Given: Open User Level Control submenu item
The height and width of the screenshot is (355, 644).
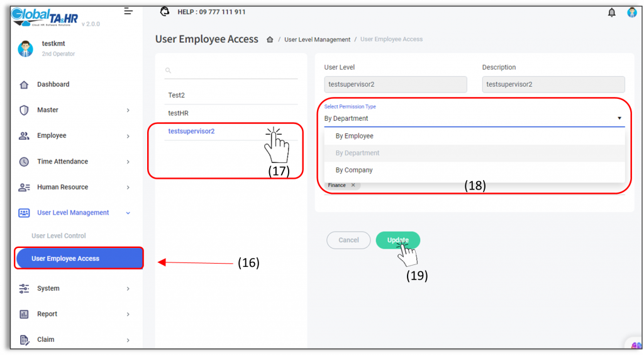Looking at the screenshot, I should pyautogui.click(x=58, y=236).
